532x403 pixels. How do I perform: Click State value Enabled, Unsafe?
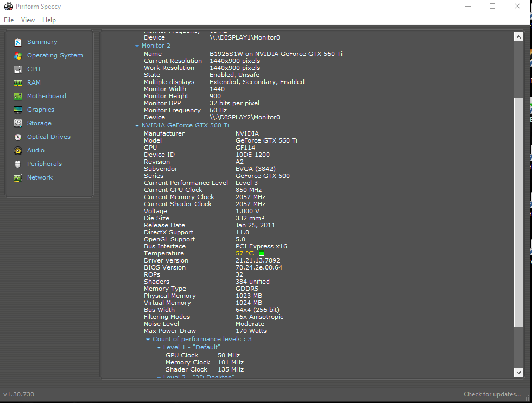pos(235,75)
